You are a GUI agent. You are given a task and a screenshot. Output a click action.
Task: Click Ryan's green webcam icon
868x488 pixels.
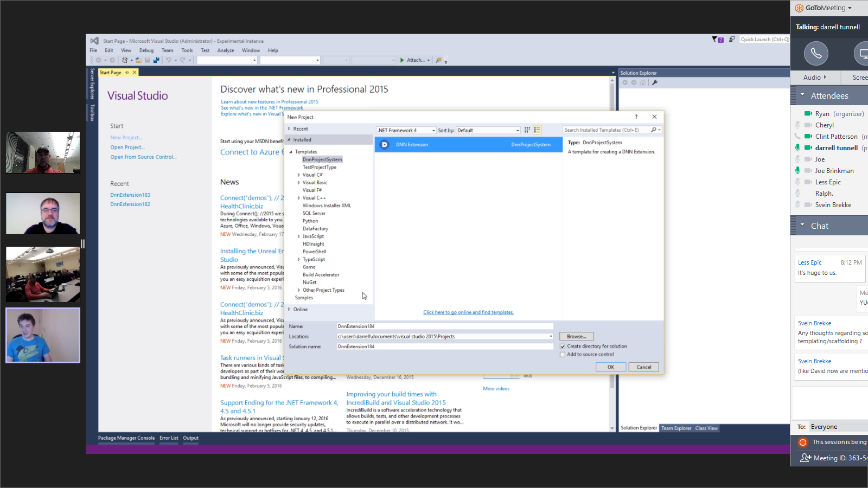click(808, 114)
